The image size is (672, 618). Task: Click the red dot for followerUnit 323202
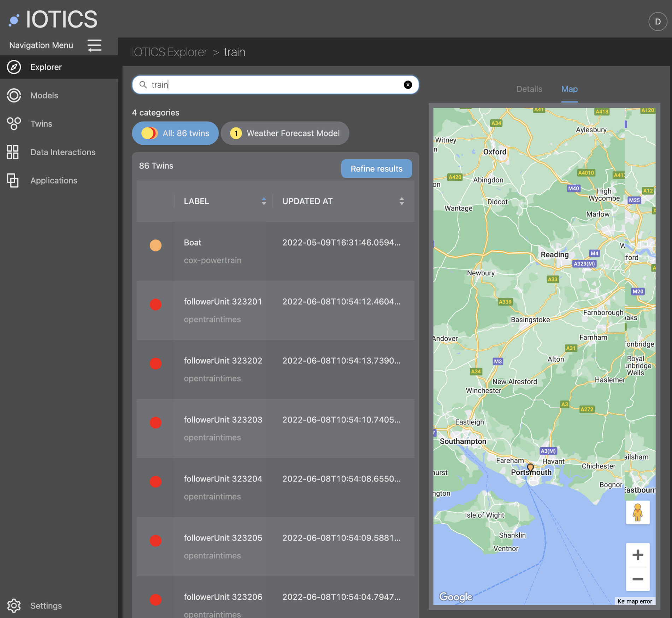pyautogui.click(x=155, y=363)
